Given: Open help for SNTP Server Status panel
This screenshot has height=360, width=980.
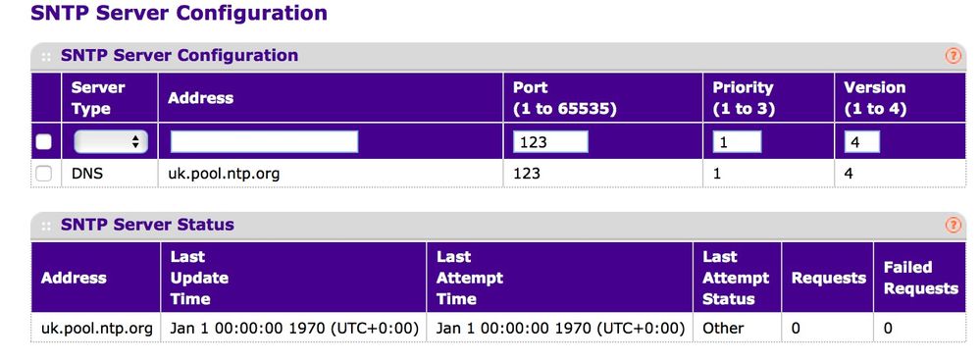Looking at the screenshot, I should click(952, 225).
